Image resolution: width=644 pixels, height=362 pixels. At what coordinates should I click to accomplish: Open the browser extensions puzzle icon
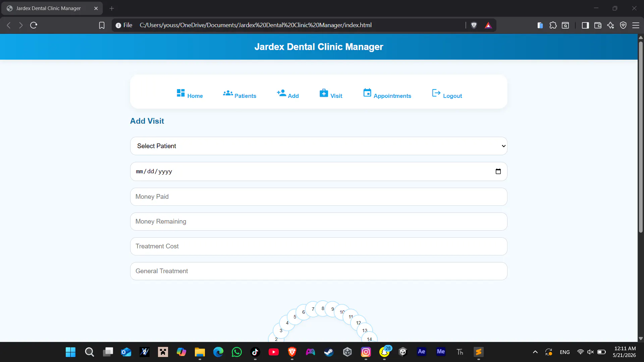[553, 25]
